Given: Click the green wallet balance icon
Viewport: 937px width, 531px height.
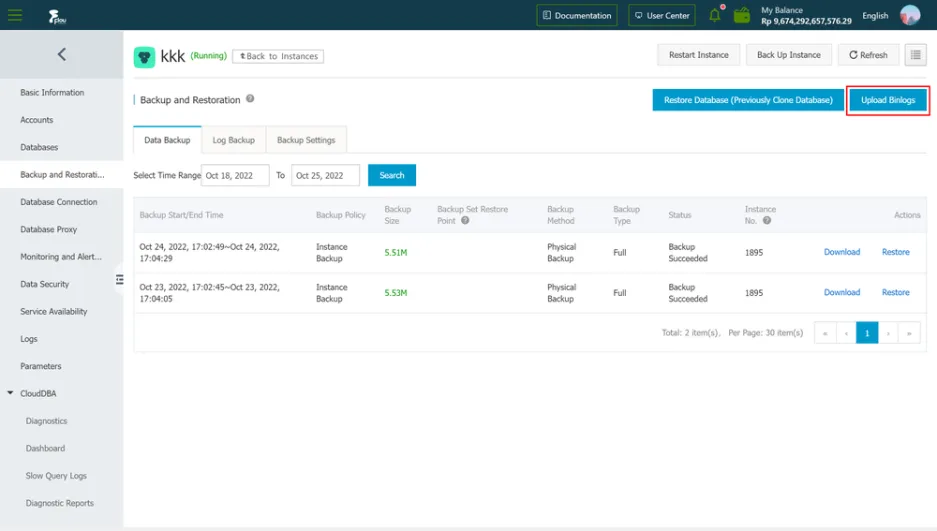Looking at the screenshot, I should (x=742, y=16).
